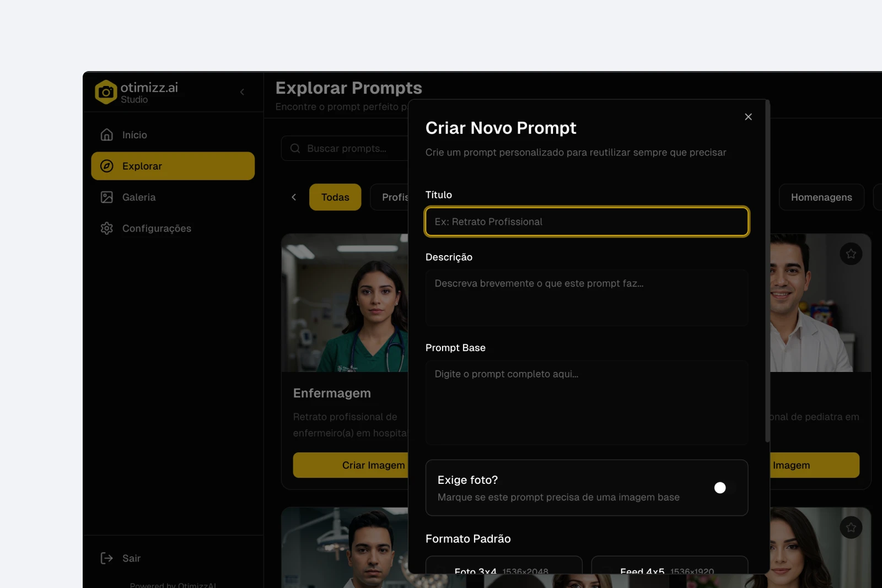Collapse the sidebar using the chevron

242,91
